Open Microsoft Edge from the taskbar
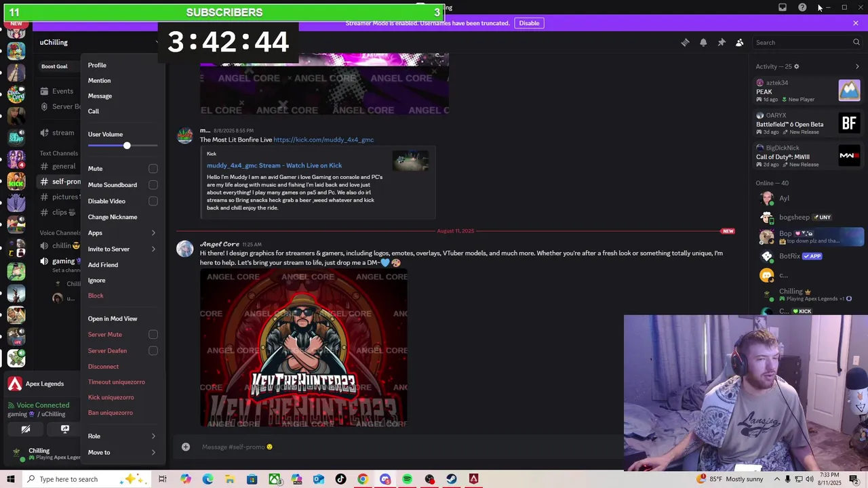This screenshot has width=868, height=488. (x=208, y=479)
